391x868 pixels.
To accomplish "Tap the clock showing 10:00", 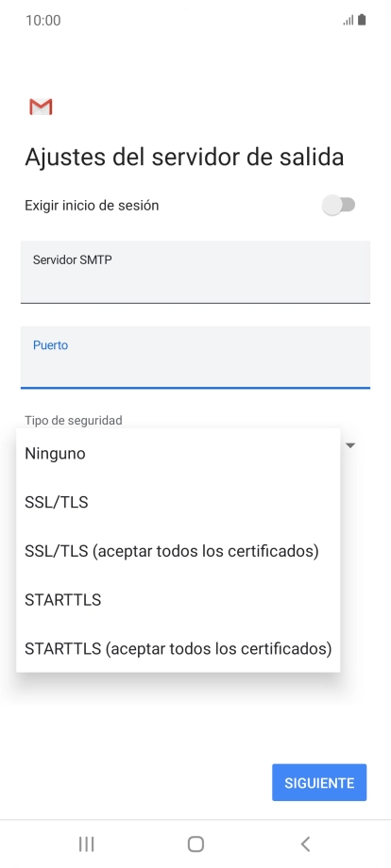I will click(x=43, y=21).
